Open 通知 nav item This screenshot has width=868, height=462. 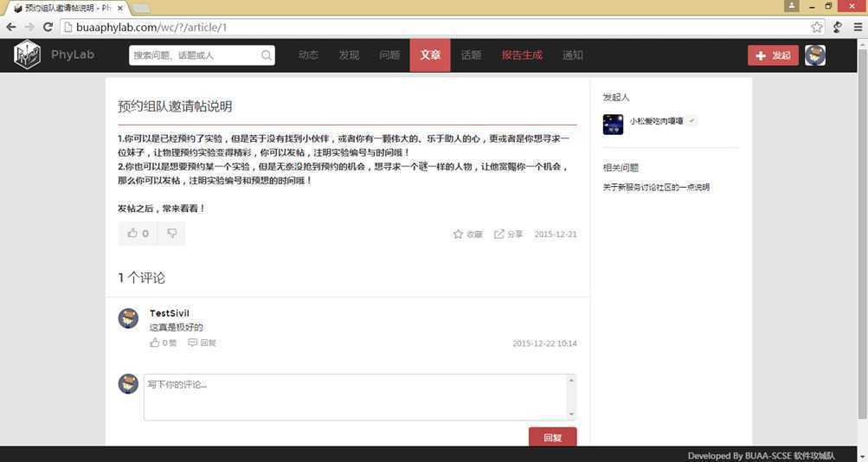point(572,55)
